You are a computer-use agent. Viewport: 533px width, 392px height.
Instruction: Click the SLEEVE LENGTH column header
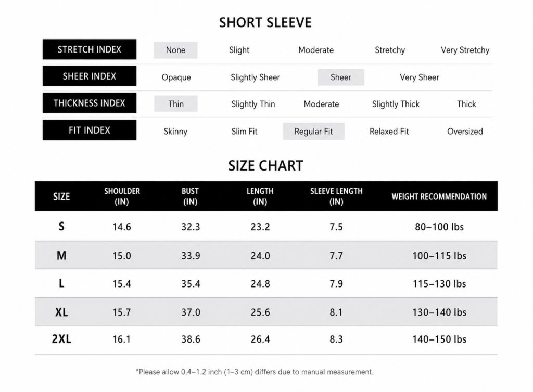pos(336,196)
